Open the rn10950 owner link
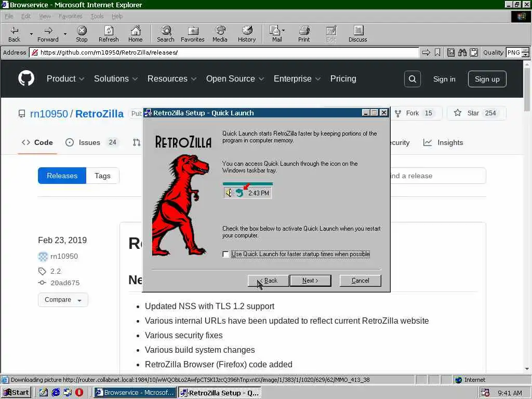This screenshot has width=532, height=399. (x=49, y=114)
